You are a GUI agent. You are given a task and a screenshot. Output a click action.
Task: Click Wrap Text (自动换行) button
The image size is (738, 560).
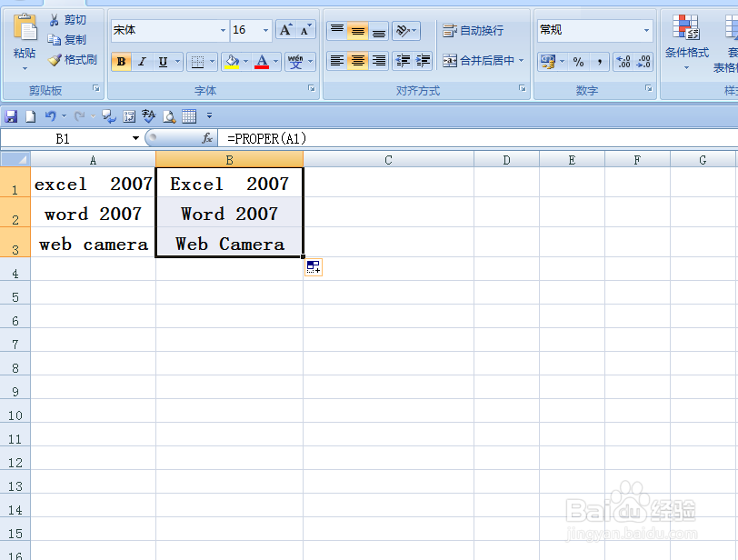[x=473, y=31]
